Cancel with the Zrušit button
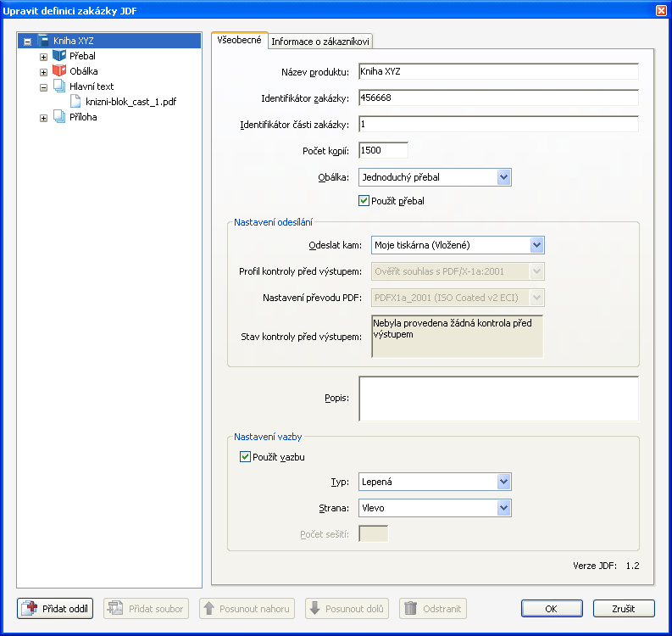The image size is (672, 636). [624, 608]
